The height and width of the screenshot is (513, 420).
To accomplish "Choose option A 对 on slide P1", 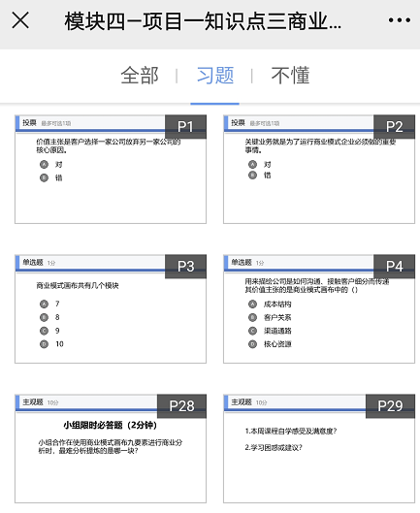I will pyautogui.click(x=50, y=164).
